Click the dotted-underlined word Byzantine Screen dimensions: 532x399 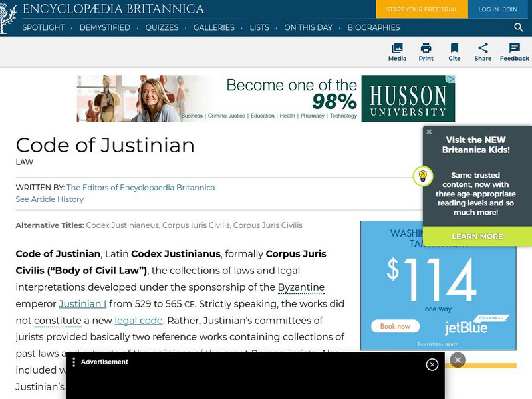click(x=301, y=287)
